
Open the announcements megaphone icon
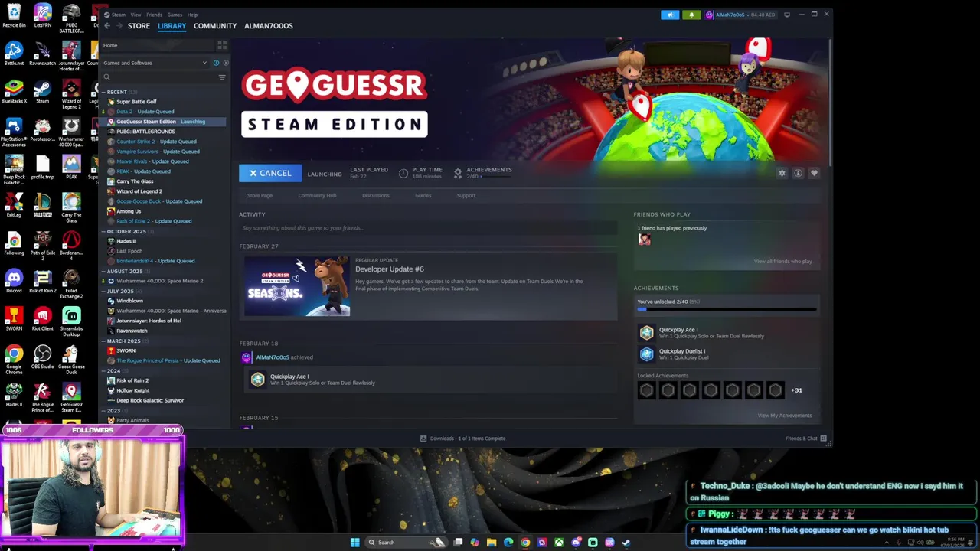point(670,15)
